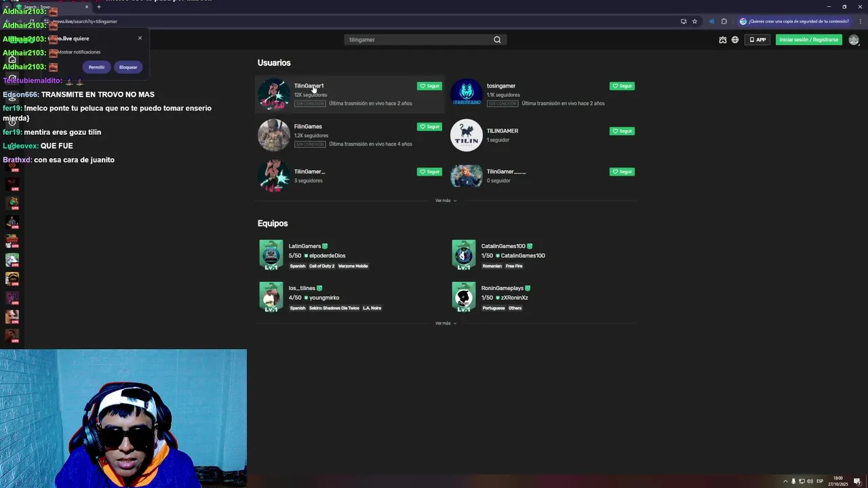Open the LatinGamers team name link

click(304, 246)
